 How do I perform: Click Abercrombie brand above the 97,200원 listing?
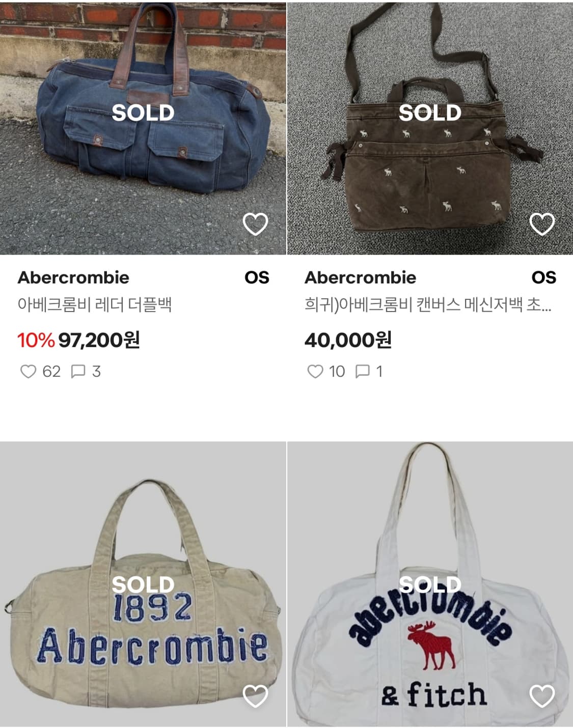point(73,277)
